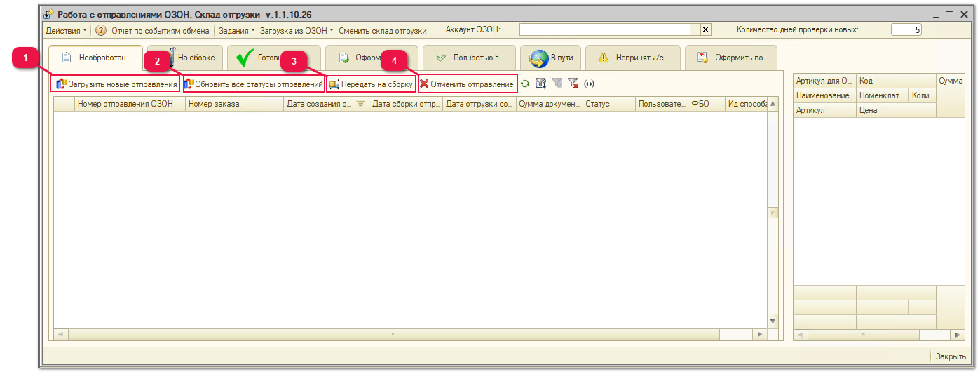The width and height of the screenshot is (980, 374).
Task: Click the disable filter icon with red X
Action: pos(573,84)
